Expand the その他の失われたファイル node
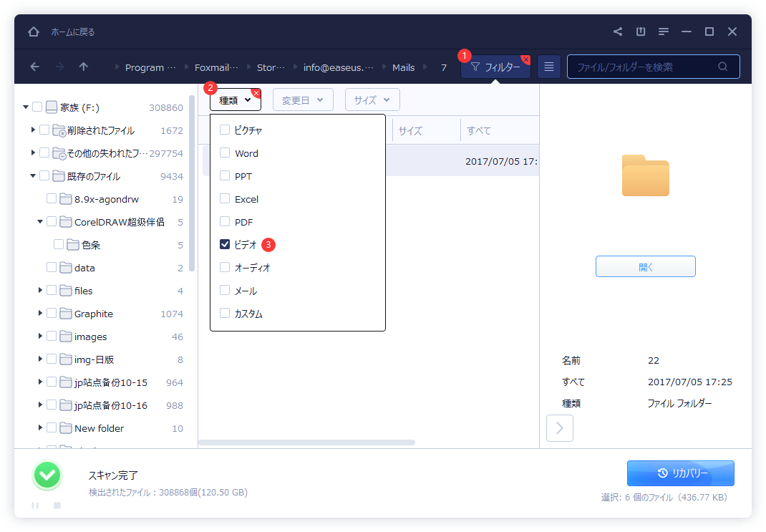The height and width of the screenshot is (532, 766). pos(33,153)
